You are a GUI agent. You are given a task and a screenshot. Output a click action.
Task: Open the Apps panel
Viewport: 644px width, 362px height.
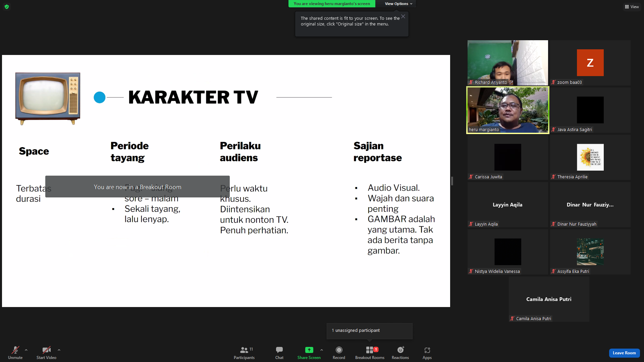pos(427,353)
